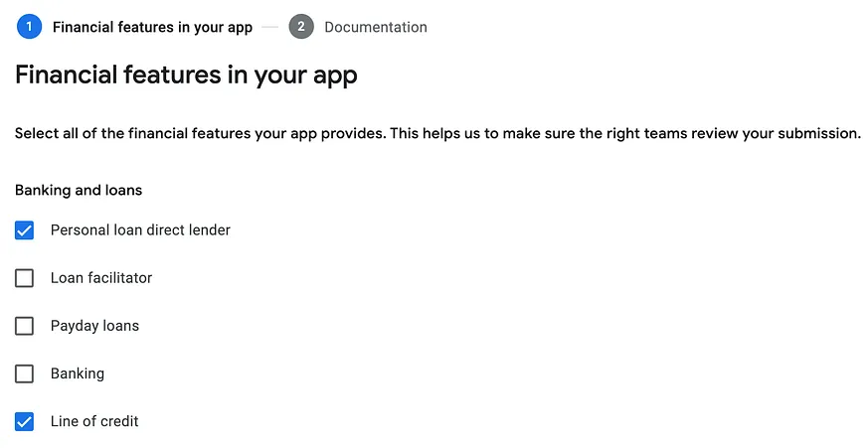Open the Documentation step label
This screenshot has height=448, width=868.
point(375,27)
